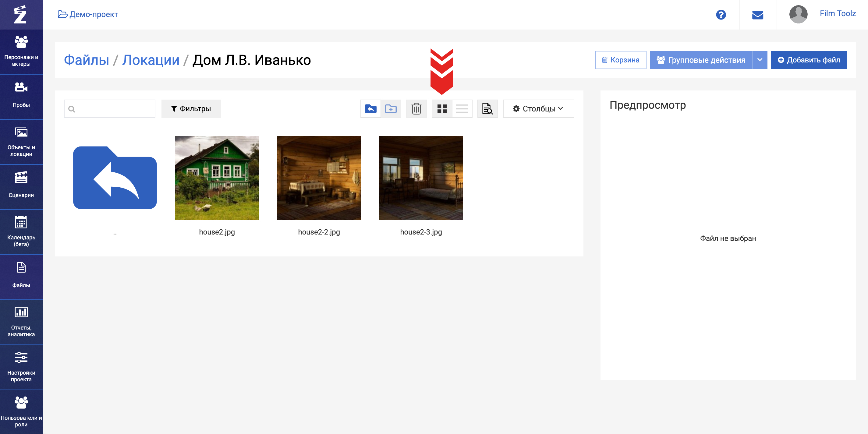Go to Локации breadcrumb link
The image size is (868, 434).
point(151,60)
